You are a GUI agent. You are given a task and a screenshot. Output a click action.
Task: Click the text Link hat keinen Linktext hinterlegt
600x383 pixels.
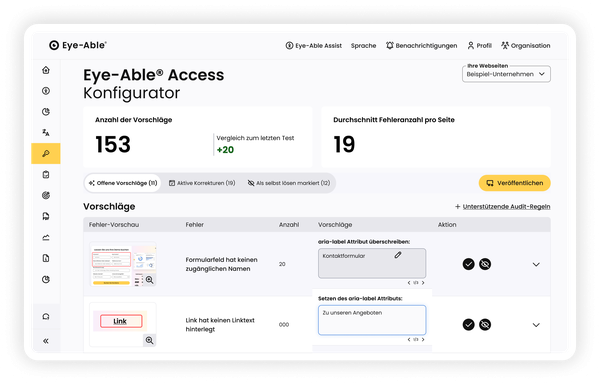coord(220,324)
